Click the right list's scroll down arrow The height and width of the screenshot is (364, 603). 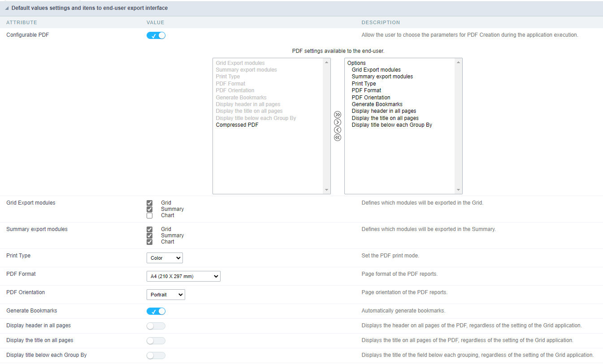pyautogui.click(x=458, y=190)
